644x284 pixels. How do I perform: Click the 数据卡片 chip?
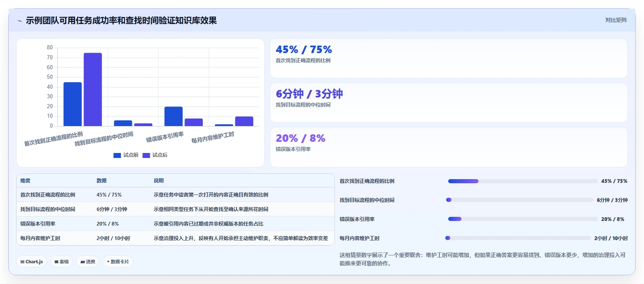click(x=118, y=262)
